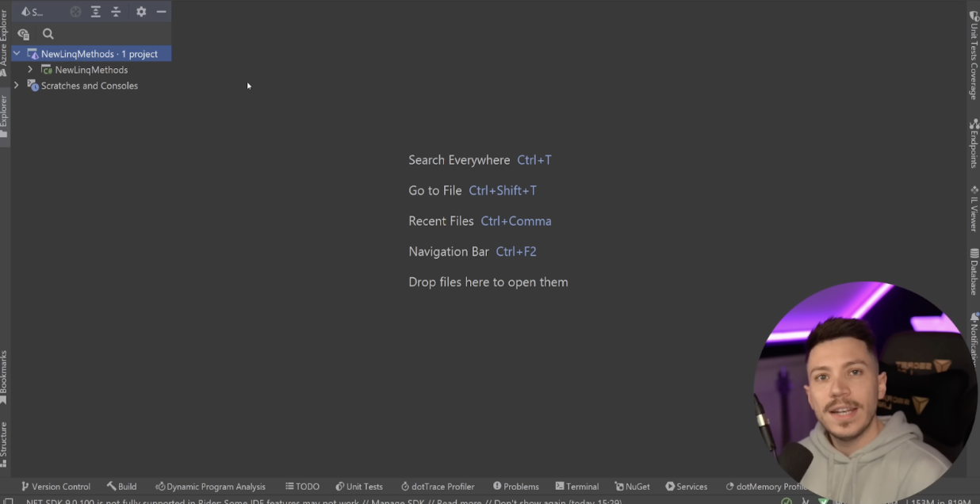Expand the NewLinqMethods project

pos(29,70)
